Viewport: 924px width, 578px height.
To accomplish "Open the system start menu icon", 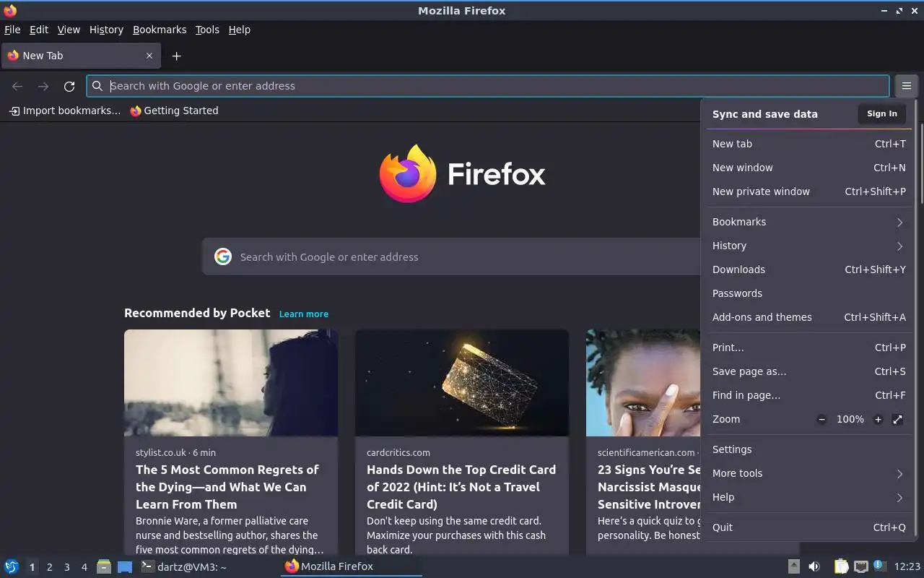I will click(12, 566).
